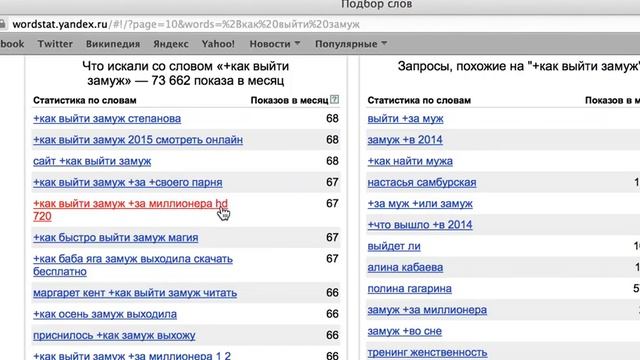Open similar query +что вышло +в 2014

pyautogui.click(x=420, y=225)
